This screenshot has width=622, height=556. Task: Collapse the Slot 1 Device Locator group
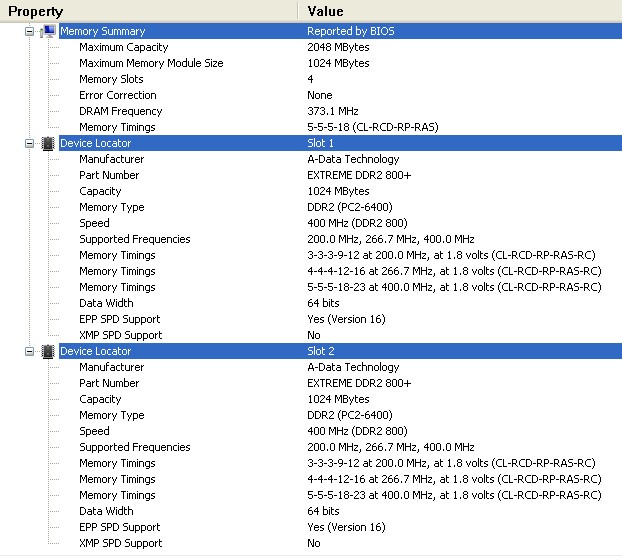pyautogui.click(x=30, y=143)
